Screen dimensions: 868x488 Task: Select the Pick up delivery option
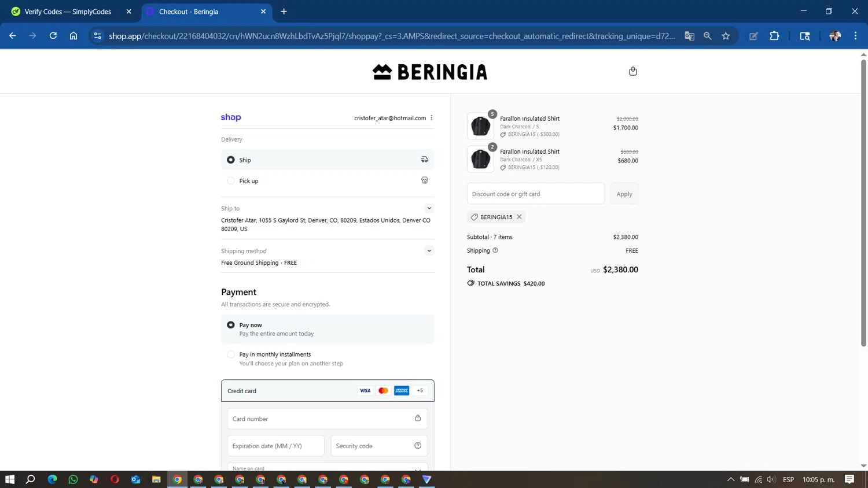[x=328, y=180]
